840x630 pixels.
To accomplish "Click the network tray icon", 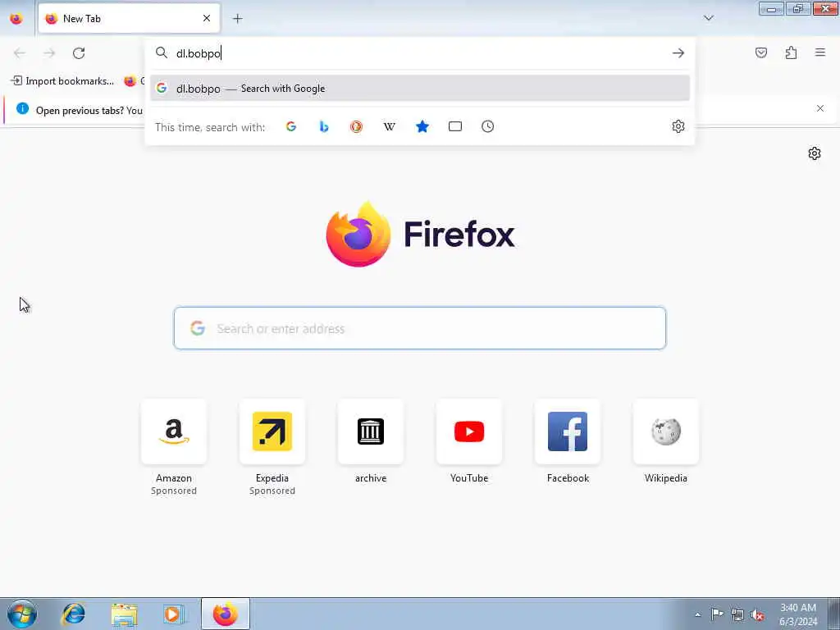I will point(737,614).
